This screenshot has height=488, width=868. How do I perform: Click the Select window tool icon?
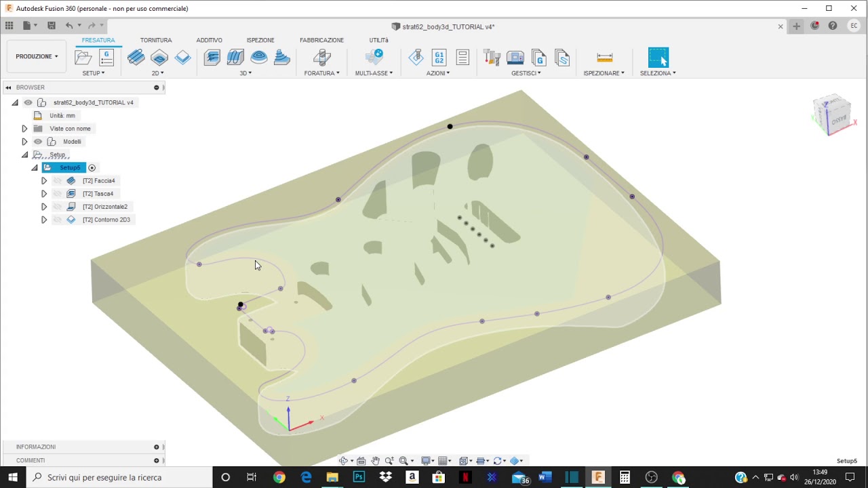coord(658,58)
